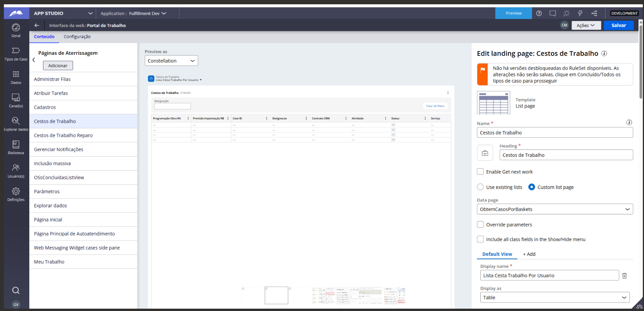The height and width of the screenshot is (311, 644).
Task: Open the Data page ObtemCasosPorBaskets dropdown
Action: pos(555,209)
